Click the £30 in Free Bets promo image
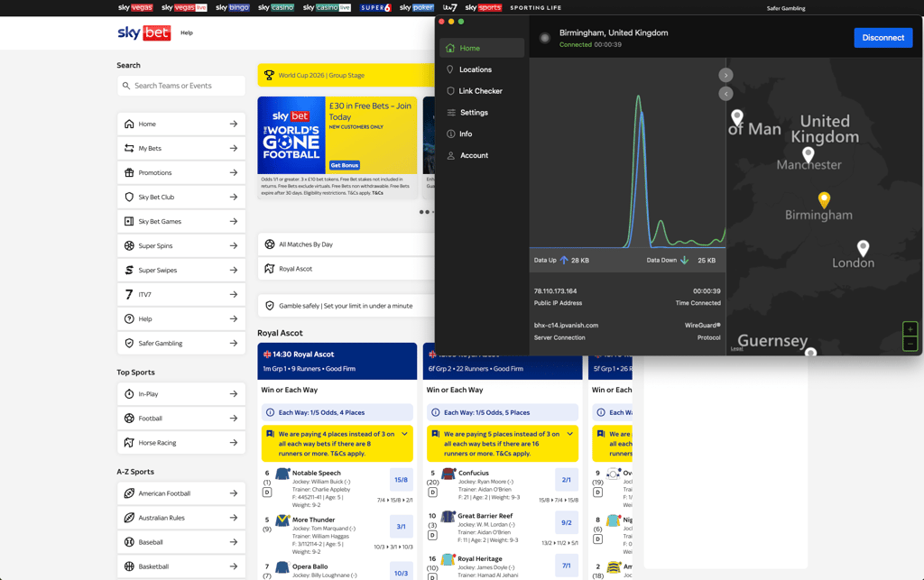Image resolution: width=924 pixels, height=580 pixels. pos(291,135)
